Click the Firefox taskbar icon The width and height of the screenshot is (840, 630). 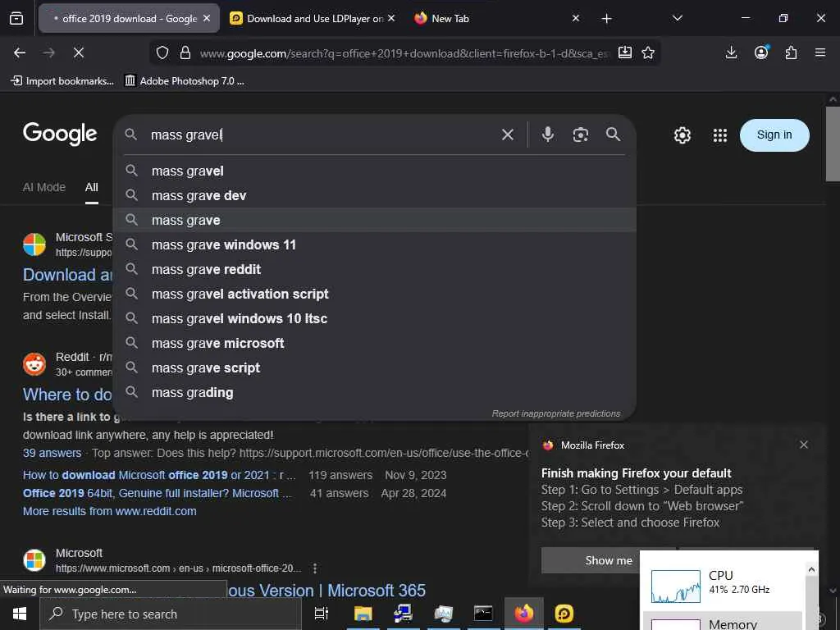point(524,614)
